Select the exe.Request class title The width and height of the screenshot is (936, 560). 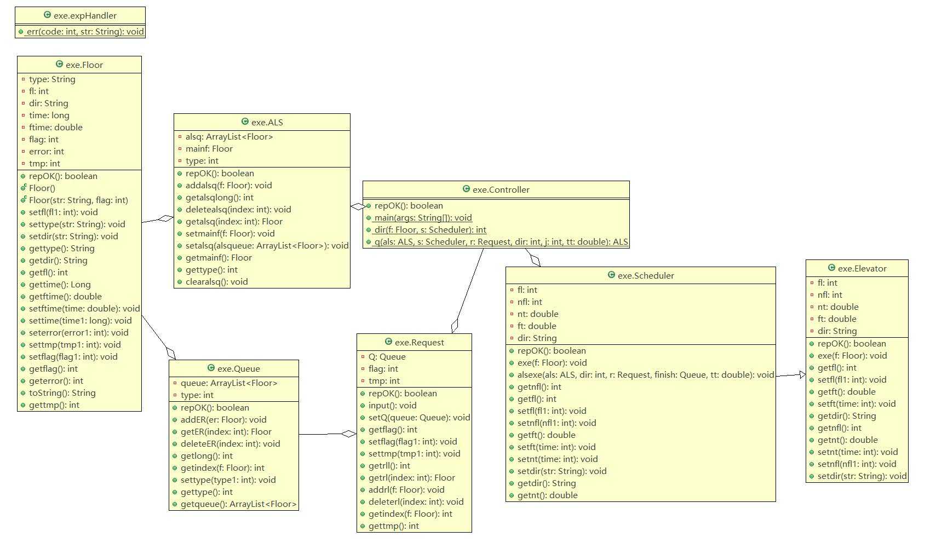420,342
